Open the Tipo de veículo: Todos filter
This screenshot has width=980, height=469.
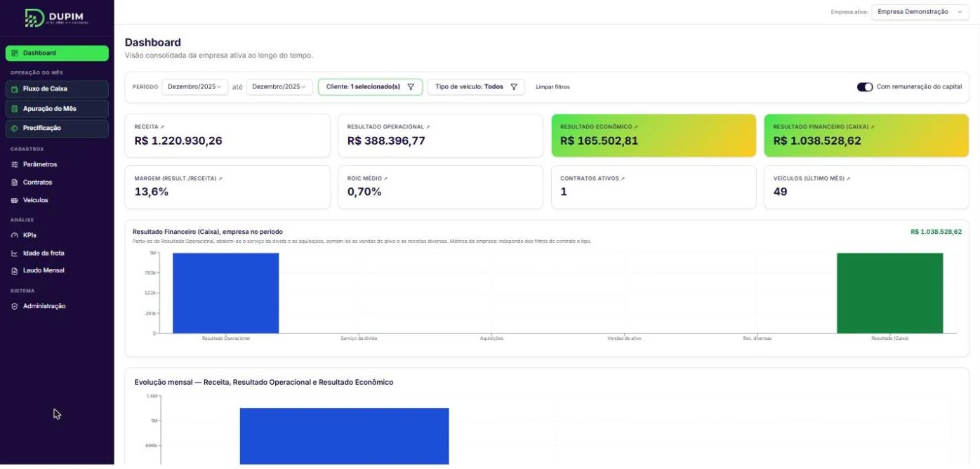click(476, 87)
